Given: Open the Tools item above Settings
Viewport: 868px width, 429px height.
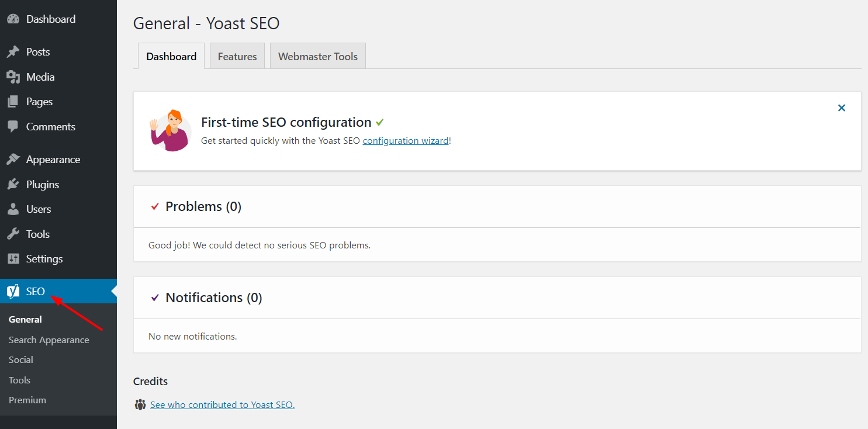Looking at the screenshot, I should (58, 234).
